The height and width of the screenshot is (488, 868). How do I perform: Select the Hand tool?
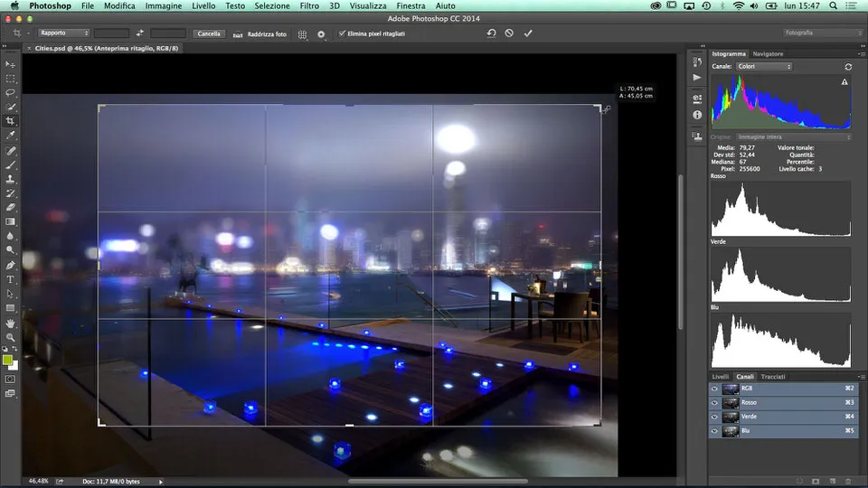click(11, 323)
